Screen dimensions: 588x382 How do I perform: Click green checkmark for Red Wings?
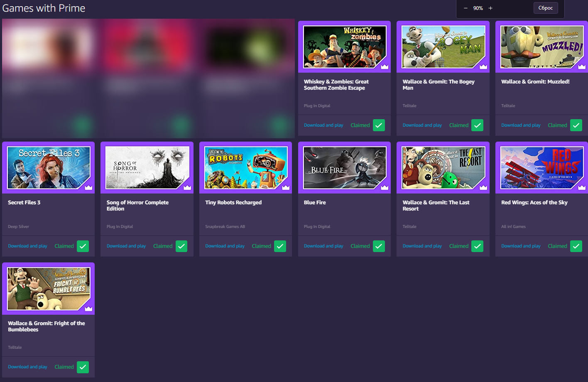tap(576, 246)
